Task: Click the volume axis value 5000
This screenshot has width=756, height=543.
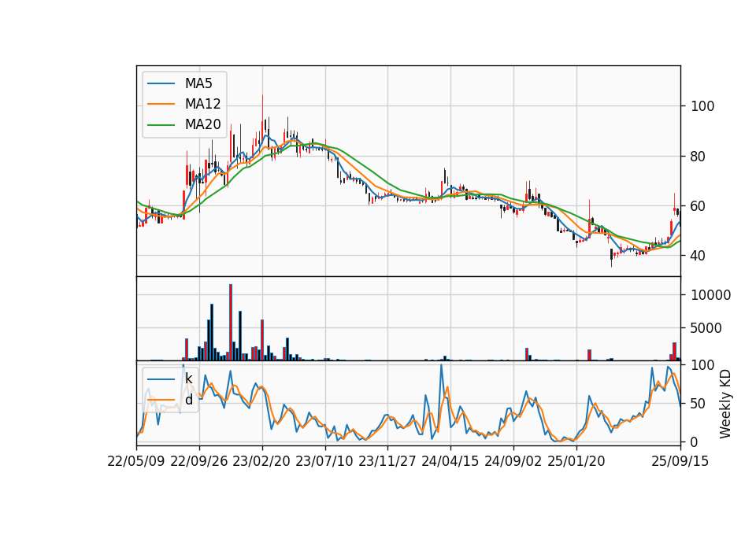Action: (706, 329)
